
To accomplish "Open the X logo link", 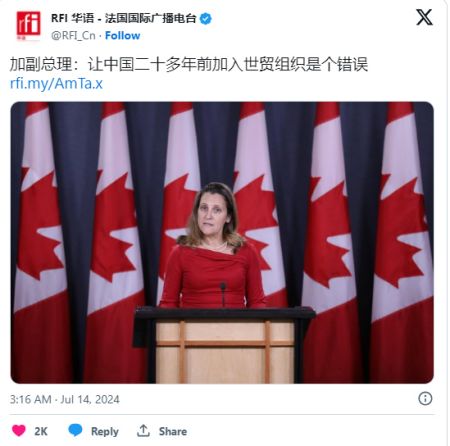I will 424,17.
